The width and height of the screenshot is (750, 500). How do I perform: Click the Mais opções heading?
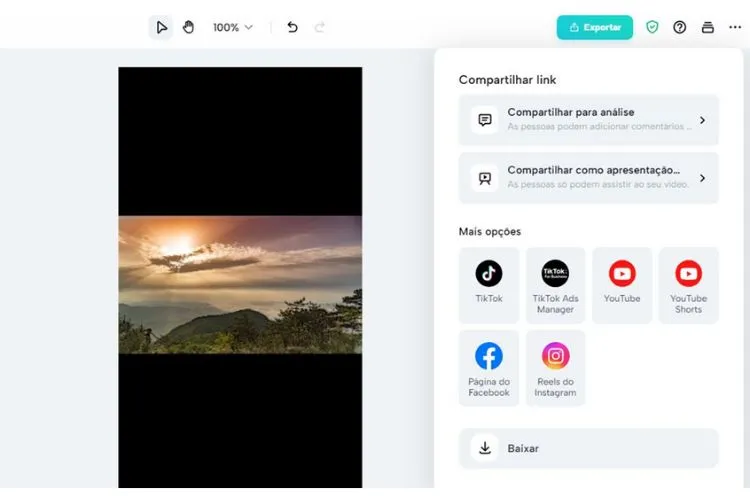point(489,232)
